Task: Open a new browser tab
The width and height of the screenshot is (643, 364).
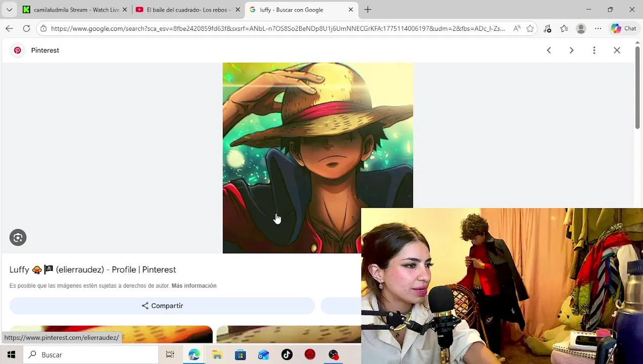Action: 368,10
